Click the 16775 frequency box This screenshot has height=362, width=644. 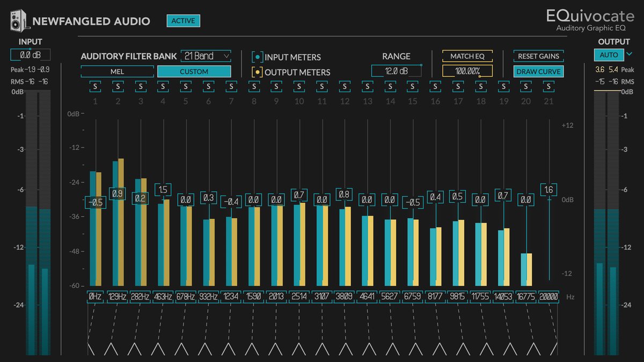pyautogui.click(x=526, y=297)
